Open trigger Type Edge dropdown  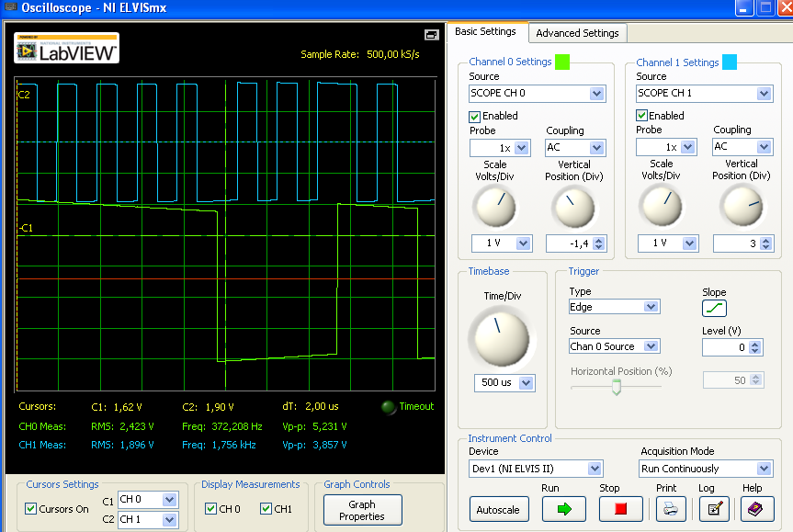pos(615,307)
